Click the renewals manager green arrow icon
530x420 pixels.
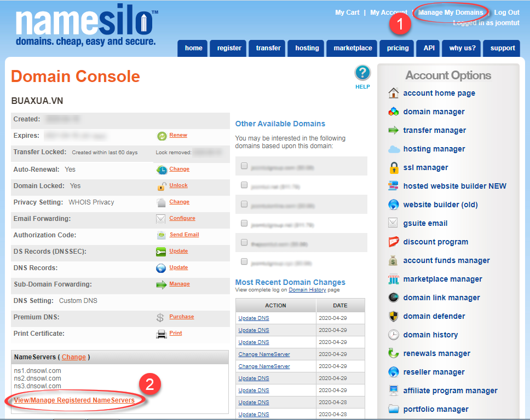(x=394, y=353)
